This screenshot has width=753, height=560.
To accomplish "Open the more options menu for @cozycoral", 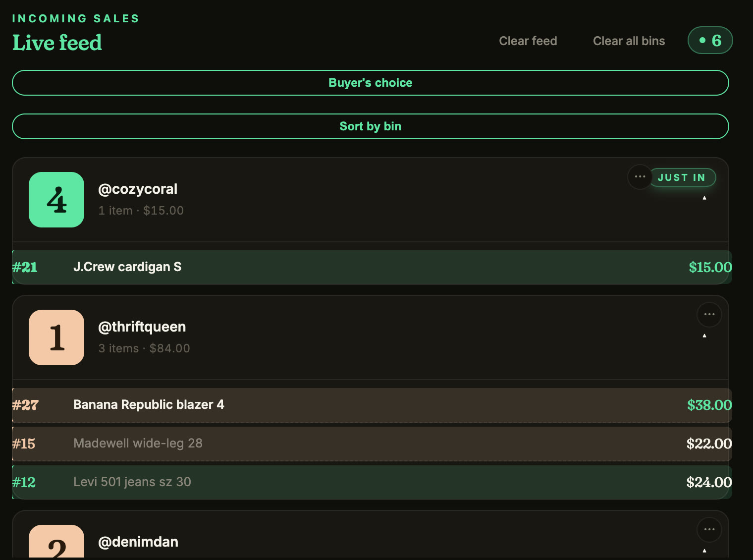I will click(x=640, y=177).
